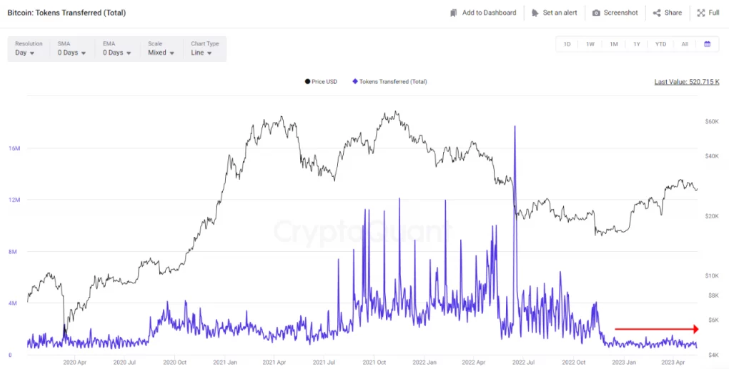Click the 2021 Oct date label

pos(374,362)
